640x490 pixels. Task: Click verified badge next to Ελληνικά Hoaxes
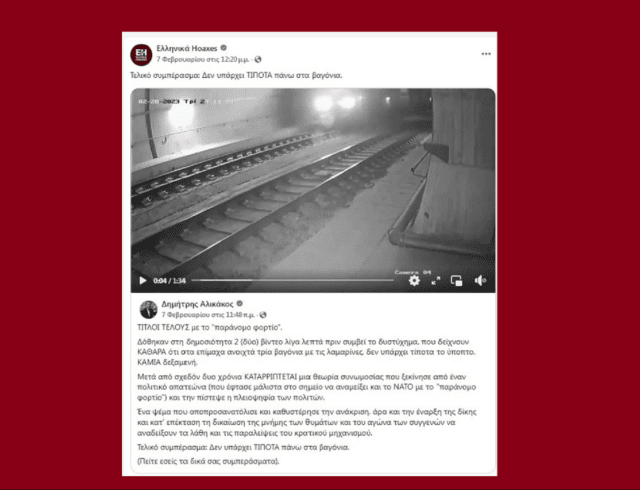pyautogui.click(x=224, y=48)
